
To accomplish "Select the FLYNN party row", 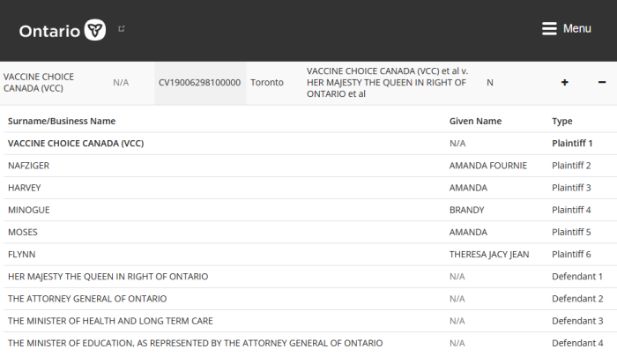I will 310,254.
